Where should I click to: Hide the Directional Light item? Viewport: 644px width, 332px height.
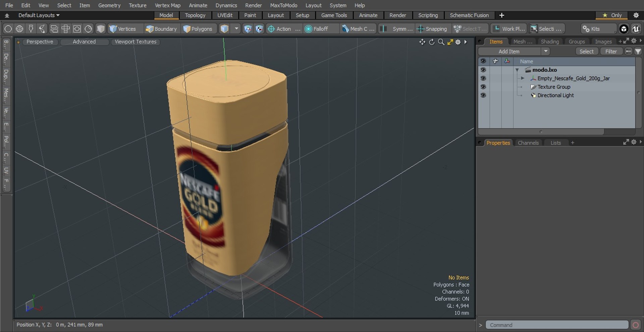click(x=483, y=95)
